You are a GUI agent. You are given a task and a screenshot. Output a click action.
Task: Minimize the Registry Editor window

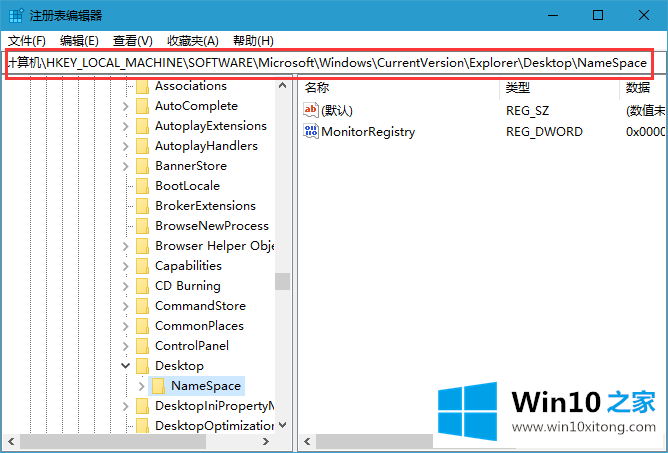pos(553,16)
